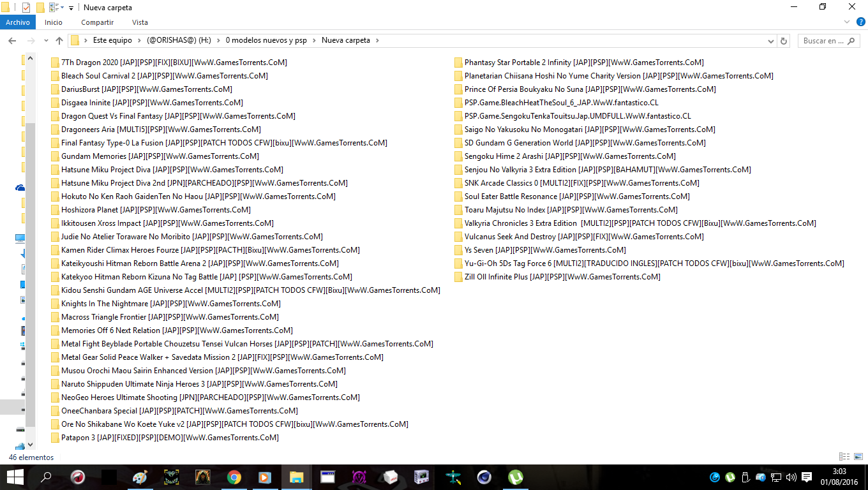Select 'Toaru Majutsu No Index' folder
This screenshot has width=868, height=490.
click(x=566, y=210)
